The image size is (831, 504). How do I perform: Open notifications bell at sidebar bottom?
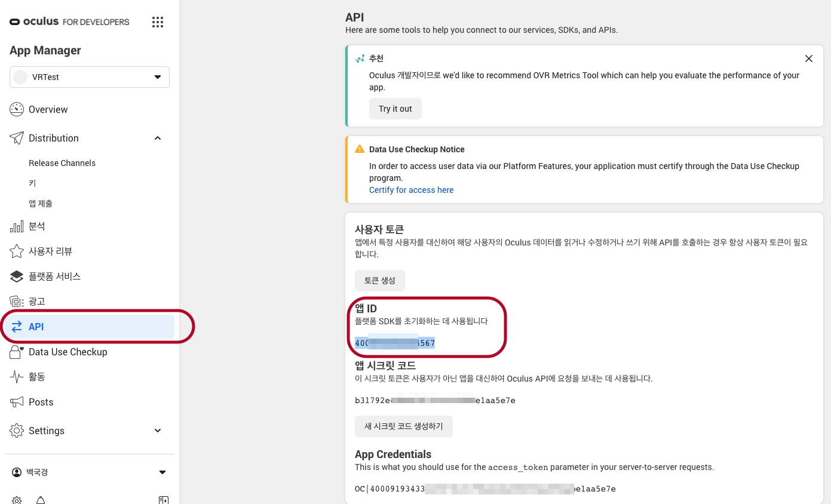(41, 500)
